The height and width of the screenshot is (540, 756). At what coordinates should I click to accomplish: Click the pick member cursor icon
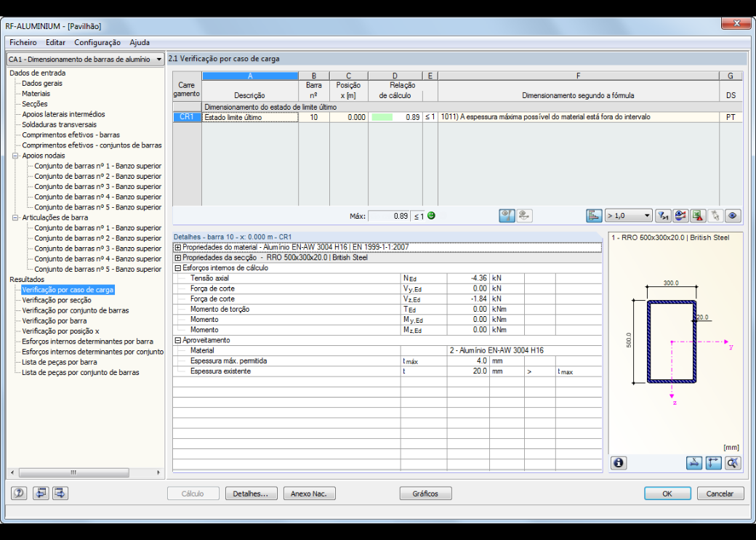(x=715, y=216)
